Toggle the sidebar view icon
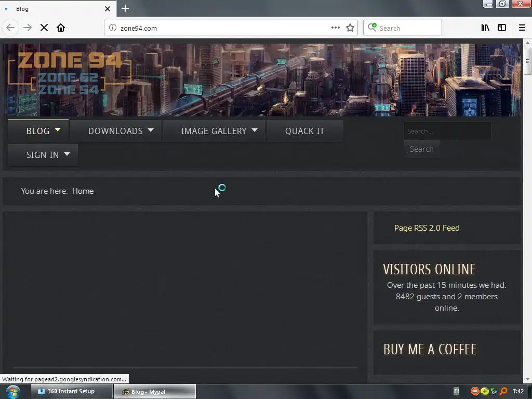The height and width of the screenshot is (399, 532). [502, 28]
